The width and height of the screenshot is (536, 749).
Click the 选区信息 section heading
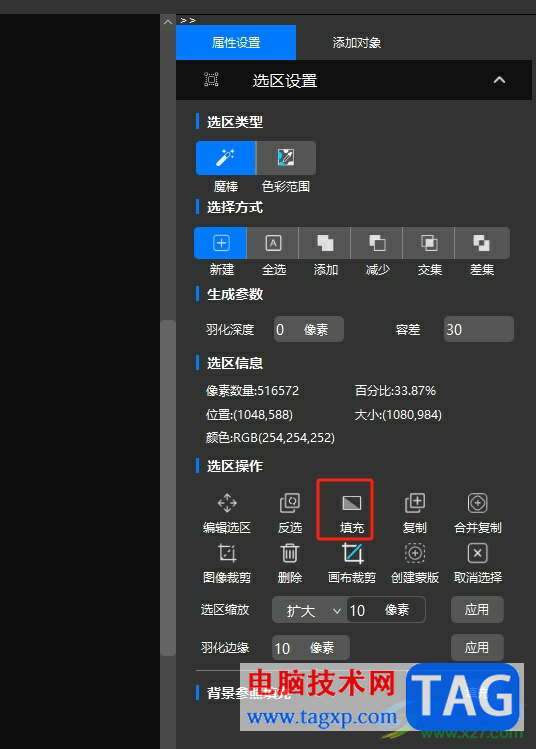(x=235, y=363)
